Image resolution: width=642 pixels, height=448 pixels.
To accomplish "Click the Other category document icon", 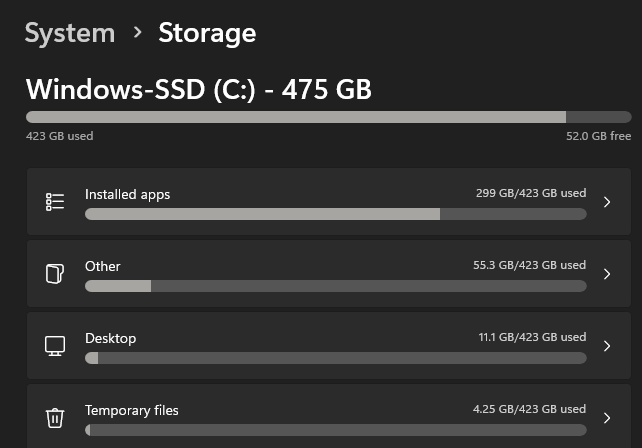I will [55, 274].
